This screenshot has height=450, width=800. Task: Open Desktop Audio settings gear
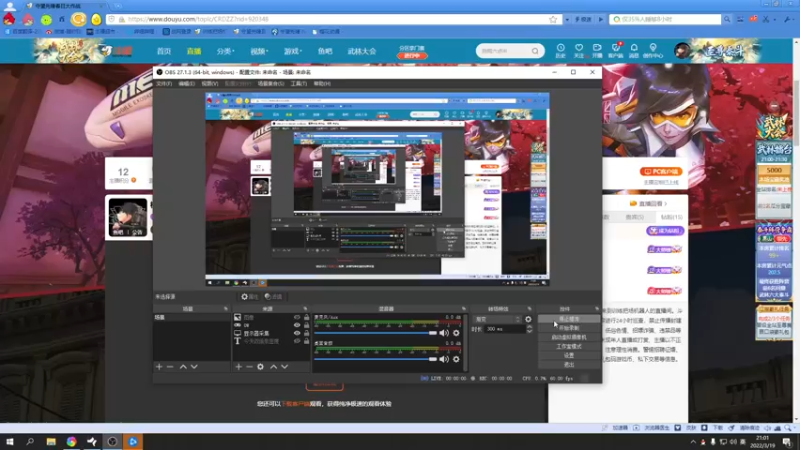456,359
